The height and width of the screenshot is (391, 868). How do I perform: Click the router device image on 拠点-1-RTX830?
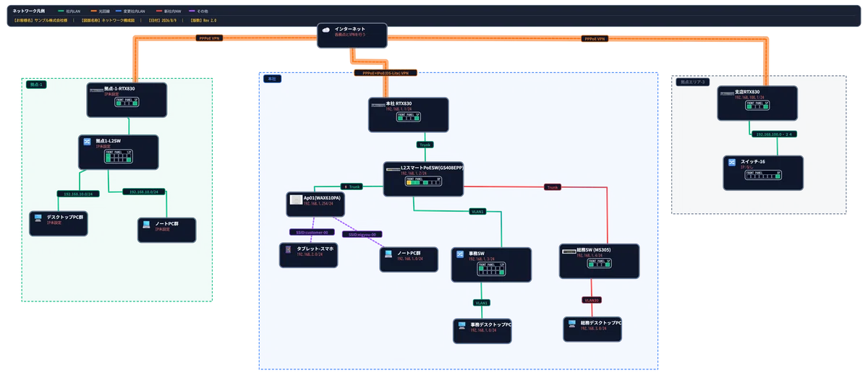coord(96,90)
